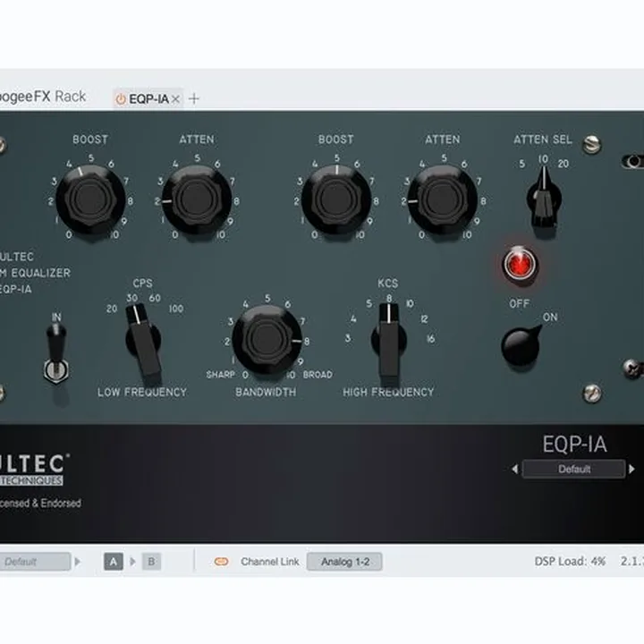Screen dimensions: 644x644
Task: Expand the arrow beside bottom Default preset
Action: point(77,562)
